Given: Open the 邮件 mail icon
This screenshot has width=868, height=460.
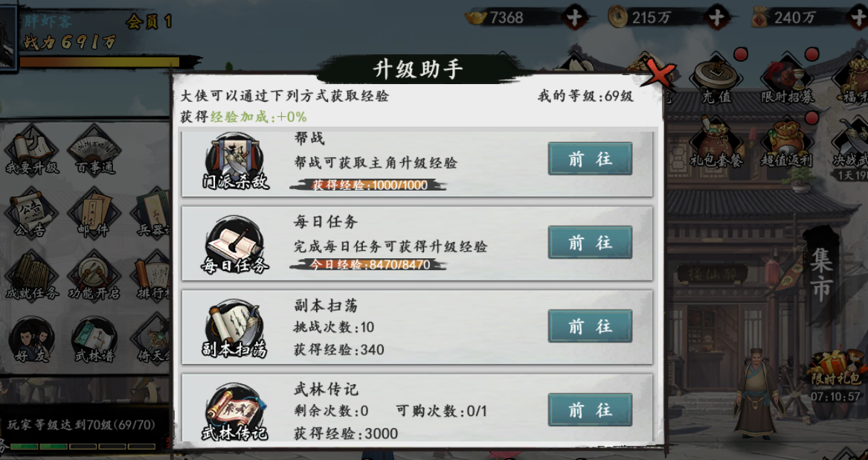Looking at the screenshot, I should [94, 214].
